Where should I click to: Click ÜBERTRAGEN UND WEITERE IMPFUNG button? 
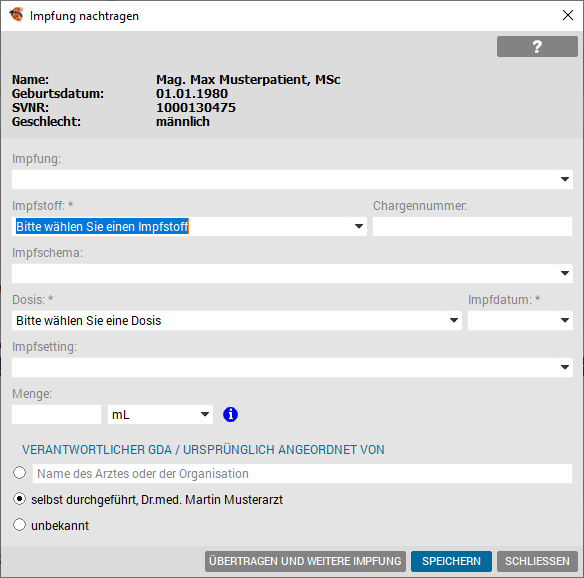click(305, 561)
